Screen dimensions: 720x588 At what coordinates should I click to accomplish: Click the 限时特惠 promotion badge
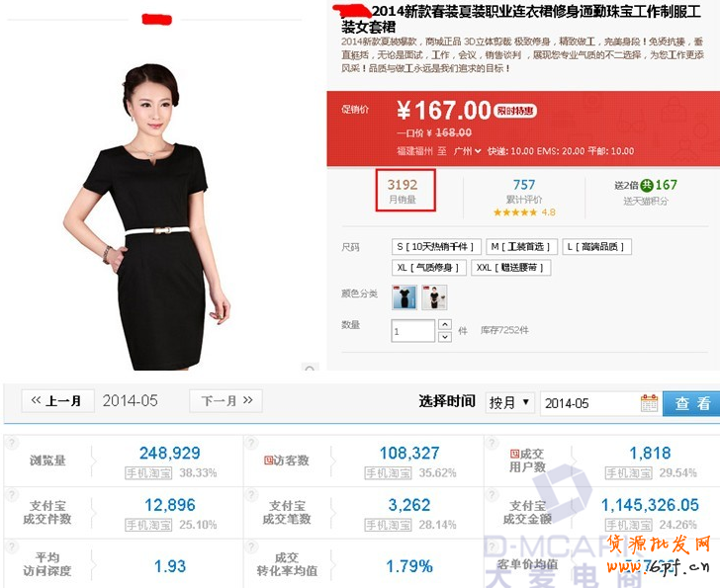point(516,111)
